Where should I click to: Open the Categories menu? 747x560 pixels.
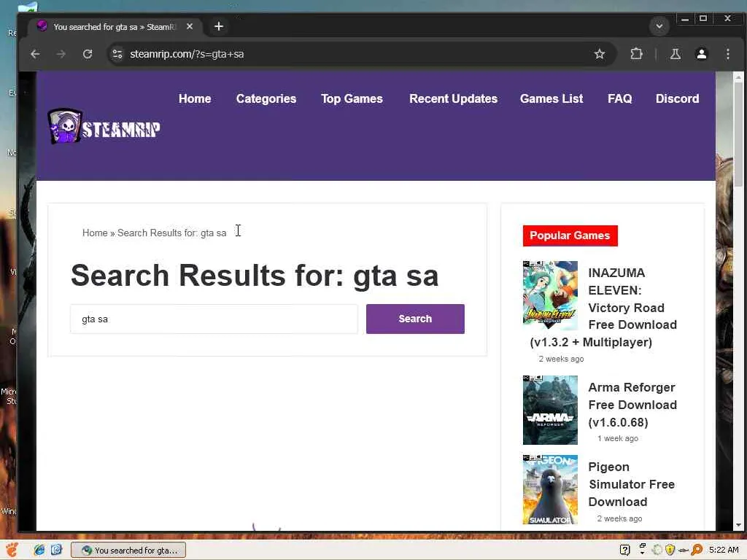click(x=266, y=98)
